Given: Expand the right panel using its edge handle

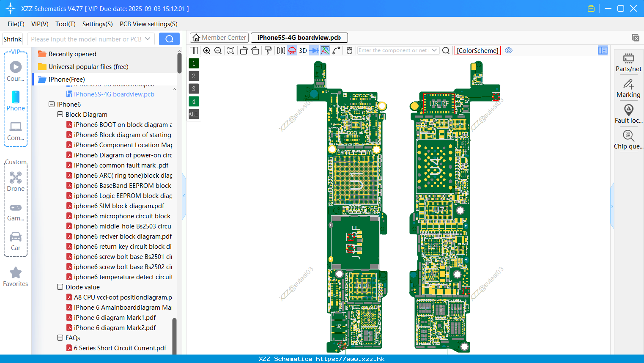Looking at the screenshot, I should (x=612, y=206).
